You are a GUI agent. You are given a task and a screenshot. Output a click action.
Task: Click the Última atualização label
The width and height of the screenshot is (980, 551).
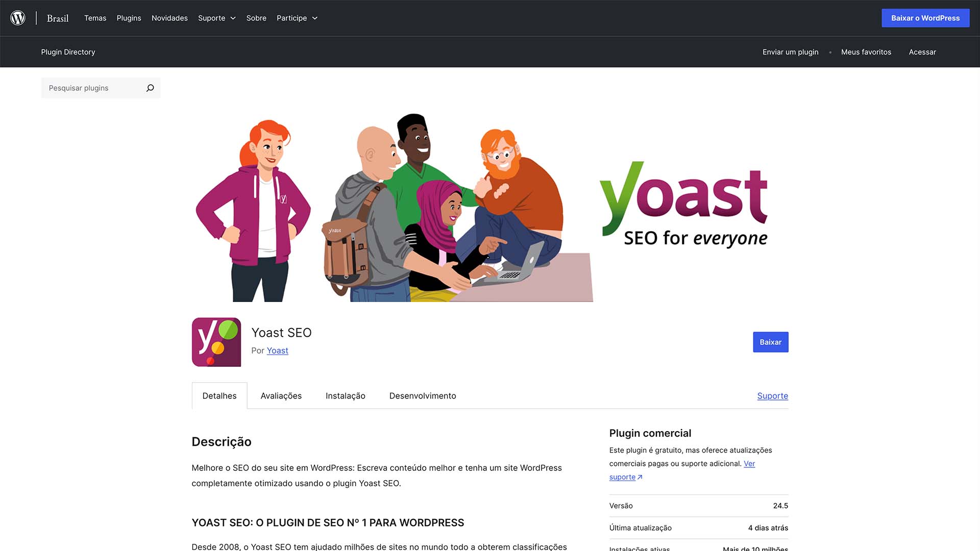click(x=640, y=528)
